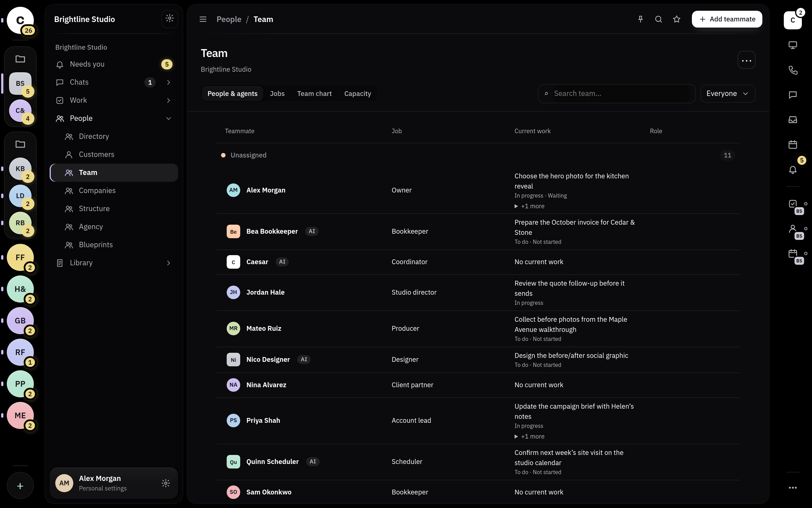812x508 pixels.
Task: Open the calendar icon in right rail
Action: point(793,144)
